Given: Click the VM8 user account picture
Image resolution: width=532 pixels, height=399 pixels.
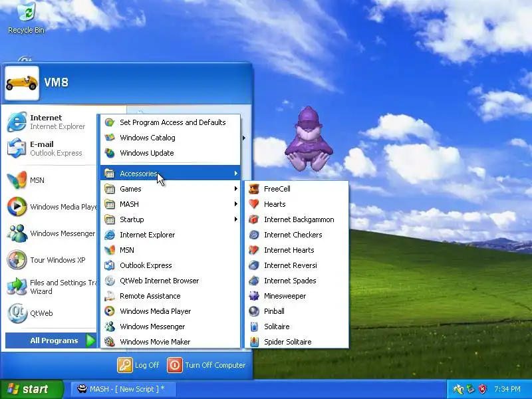Looking at the screenshot, I should click(22, 83).
